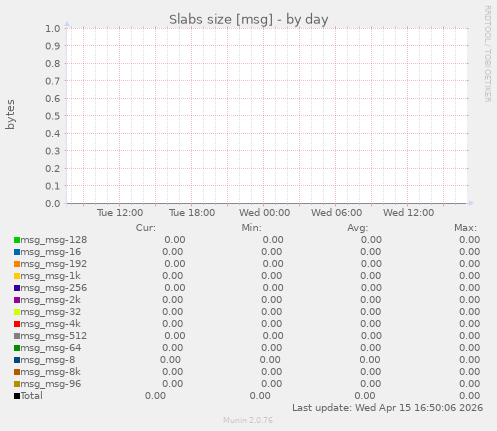
Task: Click the 0.5 y-axis tick label
Action: pos(53,116)
